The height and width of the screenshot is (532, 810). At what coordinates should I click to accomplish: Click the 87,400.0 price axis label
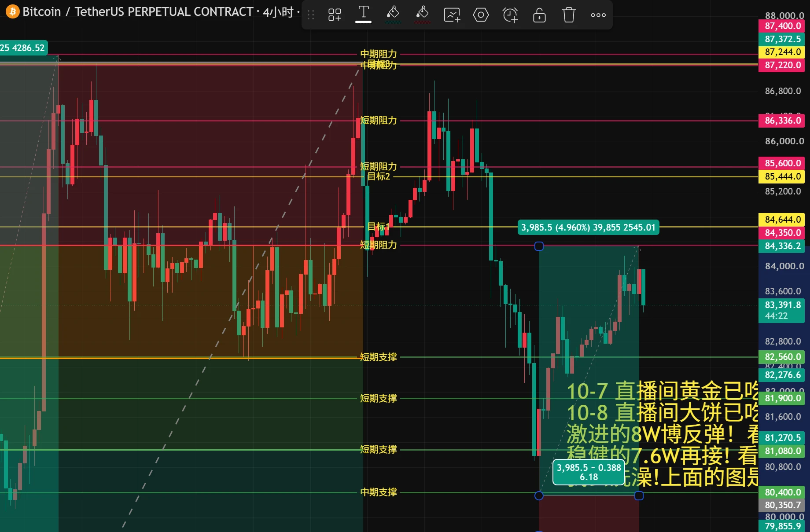(782, 26)
